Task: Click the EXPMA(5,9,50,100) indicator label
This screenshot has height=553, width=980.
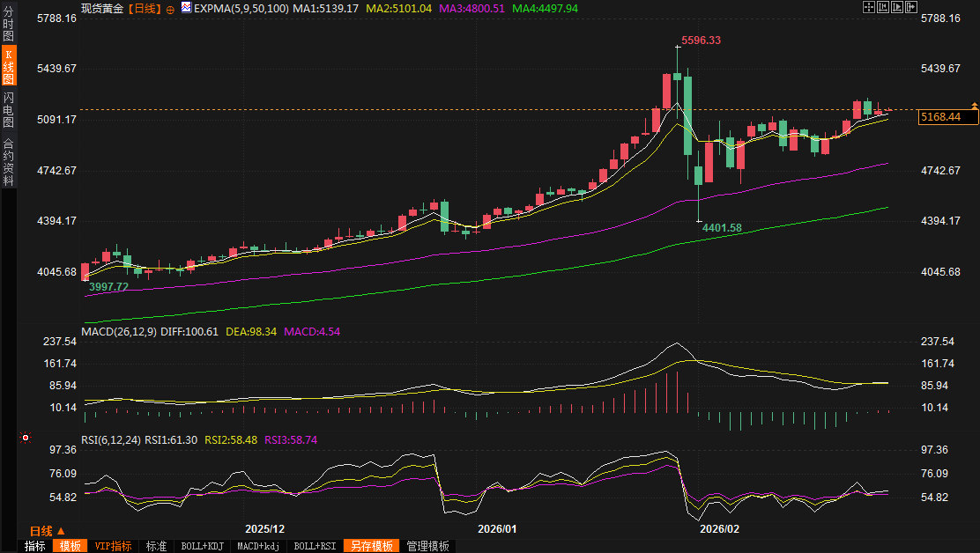Action: pyautogui.click(x=241, y=9)
